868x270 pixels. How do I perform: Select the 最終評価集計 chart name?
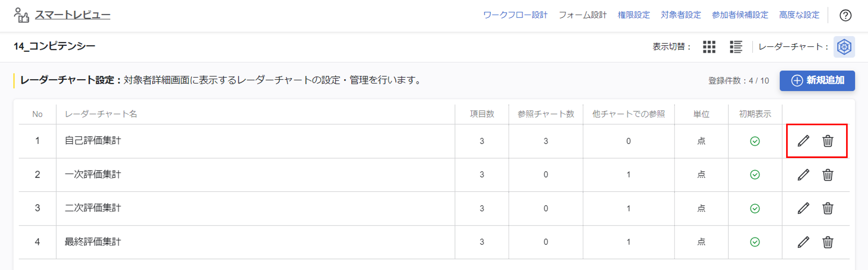coord(93,242)
